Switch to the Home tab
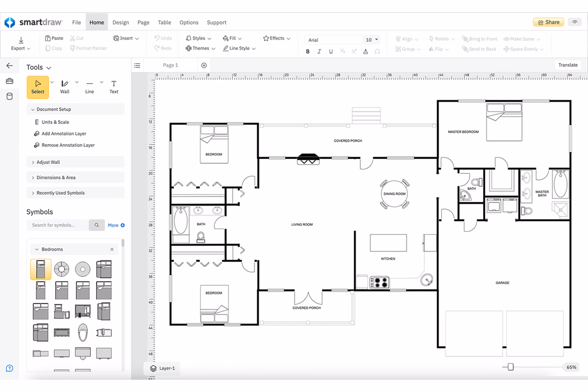This screenshot has width=588, height=392. [x=97, y=23]
